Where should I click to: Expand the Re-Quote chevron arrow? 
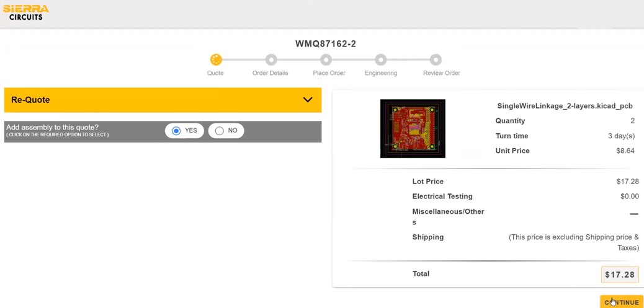tap(308, 100)
